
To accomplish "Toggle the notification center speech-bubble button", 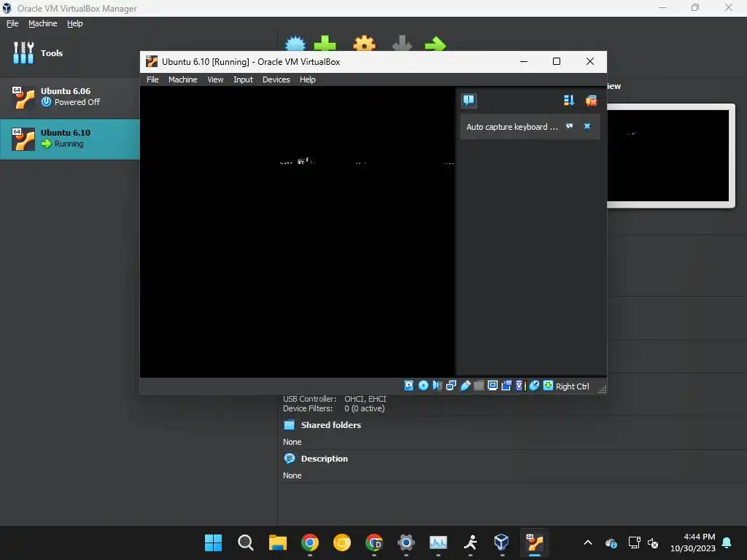I will point(469,101).
